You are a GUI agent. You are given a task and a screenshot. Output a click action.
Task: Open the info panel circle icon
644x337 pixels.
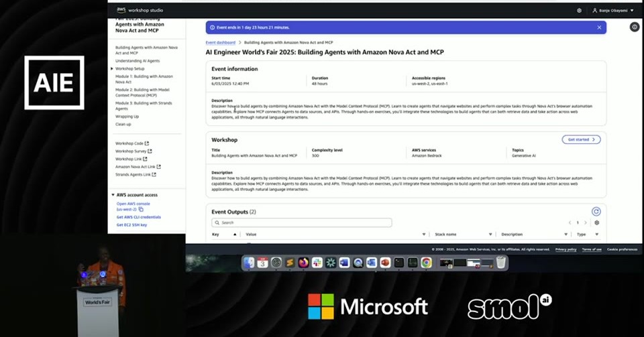[x=635, y=27]
